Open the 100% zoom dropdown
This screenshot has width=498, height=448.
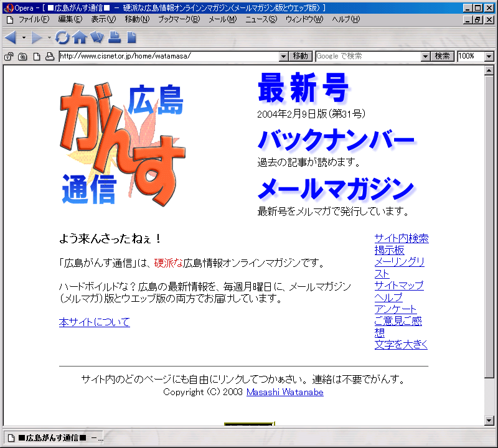pos(489,57)
